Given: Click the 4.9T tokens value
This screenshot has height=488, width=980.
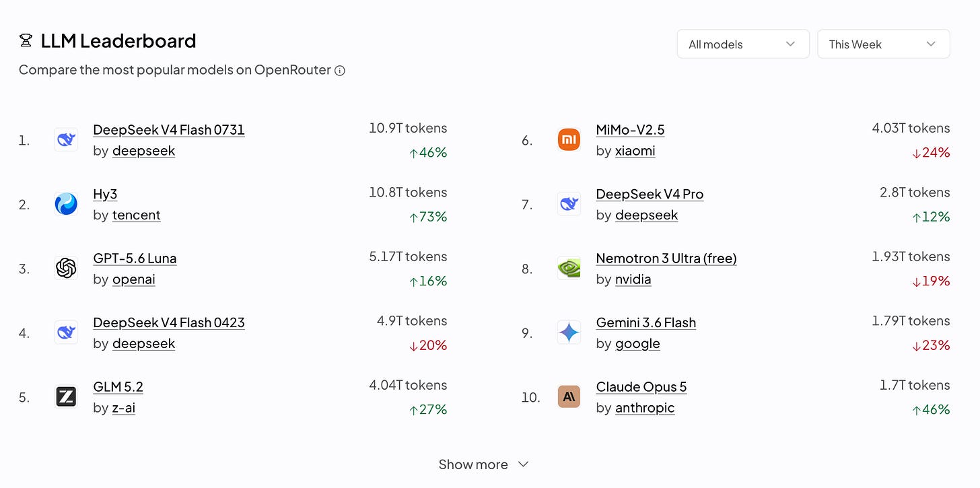Looking at the screenshot, I should pos(412,321).
